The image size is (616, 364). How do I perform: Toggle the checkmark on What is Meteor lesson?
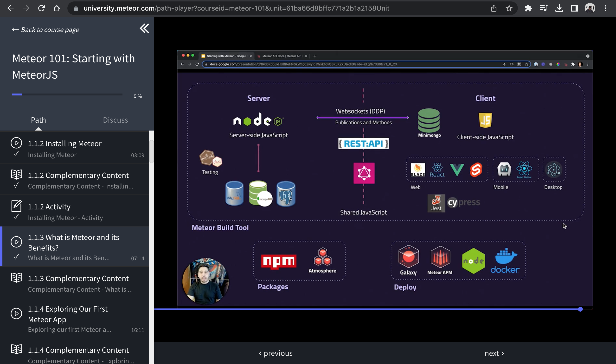pyautogui.click(x=16, y=257)
